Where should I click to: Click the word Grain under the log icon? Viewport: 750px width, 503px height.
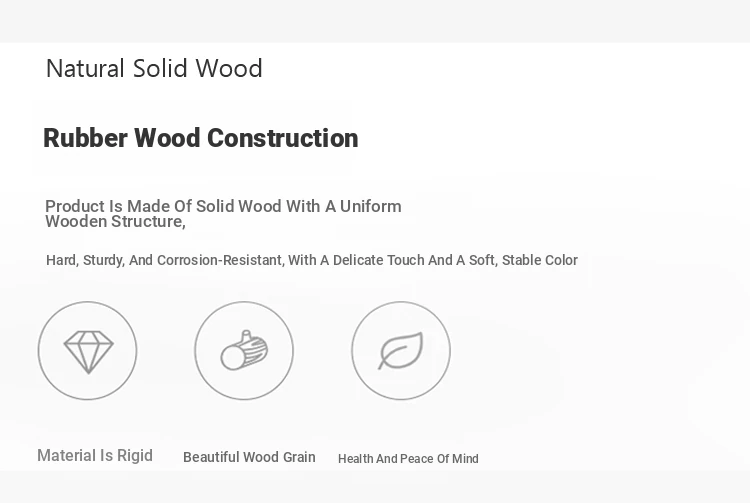pos(299,457)
